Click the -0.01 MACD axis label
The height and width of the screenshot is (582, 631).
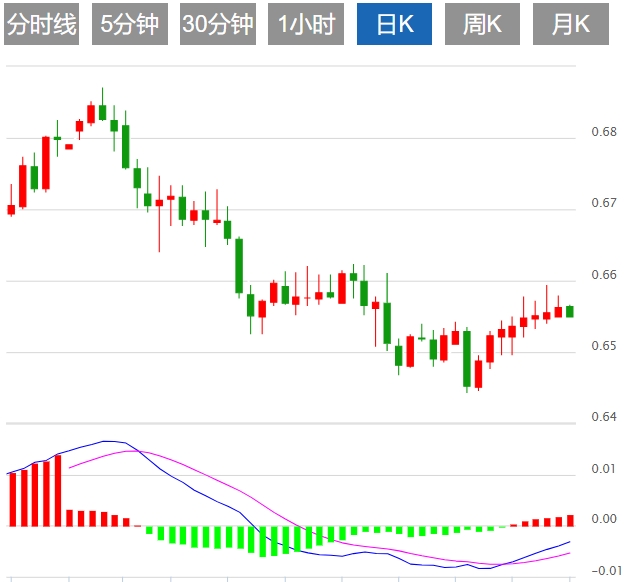coord(606,570)
